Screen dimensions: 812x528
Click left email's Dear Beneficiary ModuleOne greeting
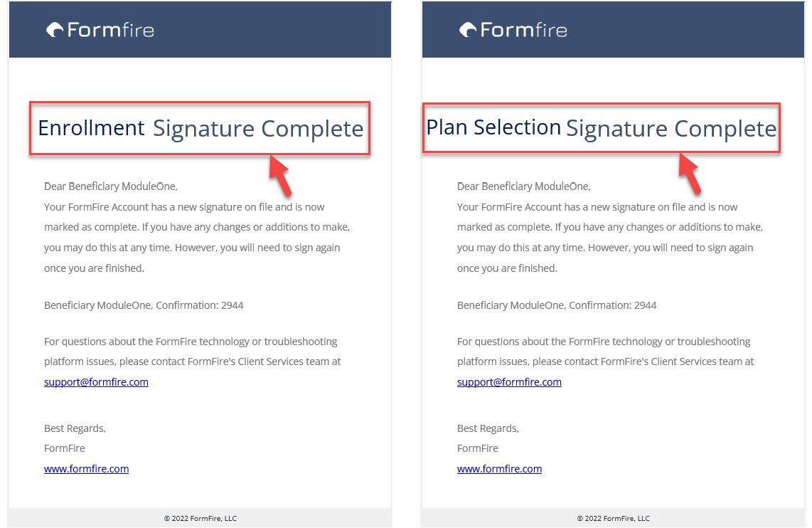tap(111, 186)
